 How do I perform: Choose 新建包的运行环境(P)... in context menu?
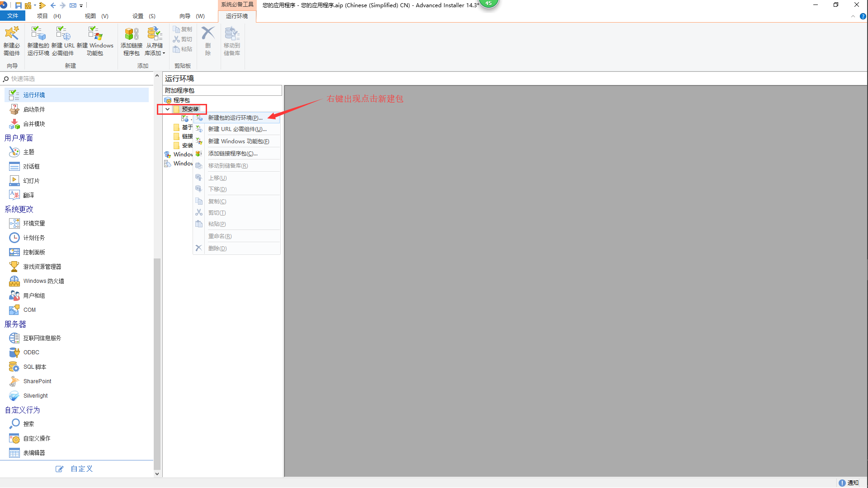point(236,118)
